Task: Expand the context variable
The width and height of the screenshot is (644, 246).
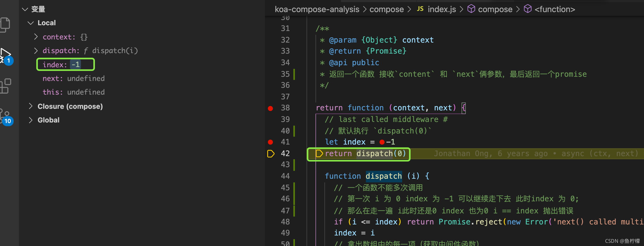Action: coord(36,37)
